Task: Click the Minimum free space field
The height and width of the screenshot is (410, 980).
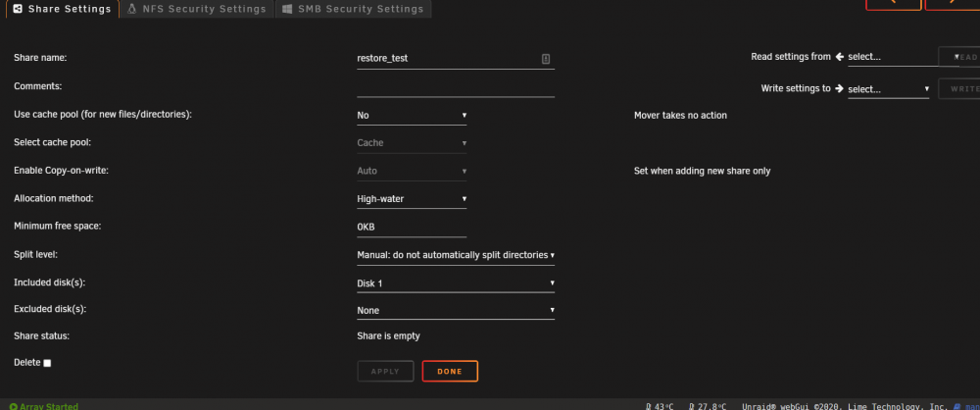Action: [x=412, y=228]
